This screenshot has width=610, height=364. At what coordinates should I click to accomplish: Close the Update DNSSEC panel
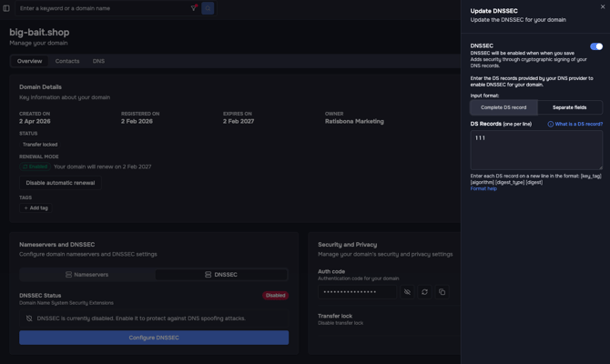603,6
